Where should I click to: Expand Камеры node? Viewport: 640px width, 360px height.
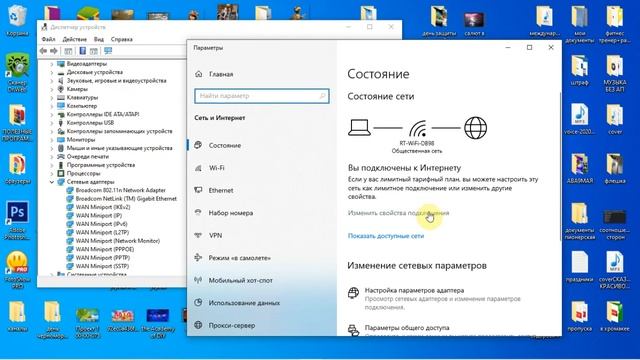click(x=52, y=89)
